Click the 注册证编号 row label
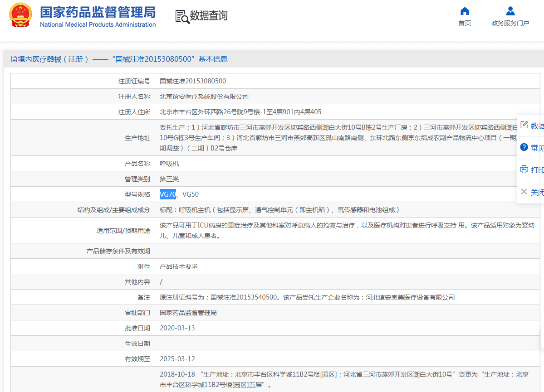 pyautogui.click(x=134, y=81)
